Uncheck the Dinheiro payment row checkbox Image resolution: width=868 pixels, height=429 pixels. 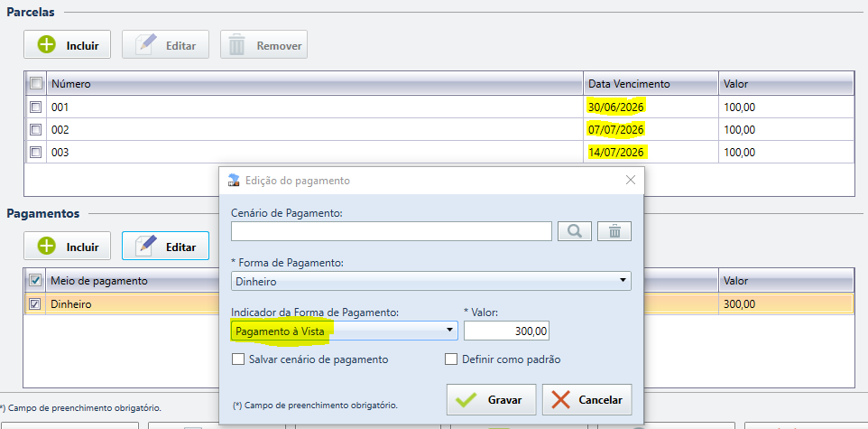[35, 303]
